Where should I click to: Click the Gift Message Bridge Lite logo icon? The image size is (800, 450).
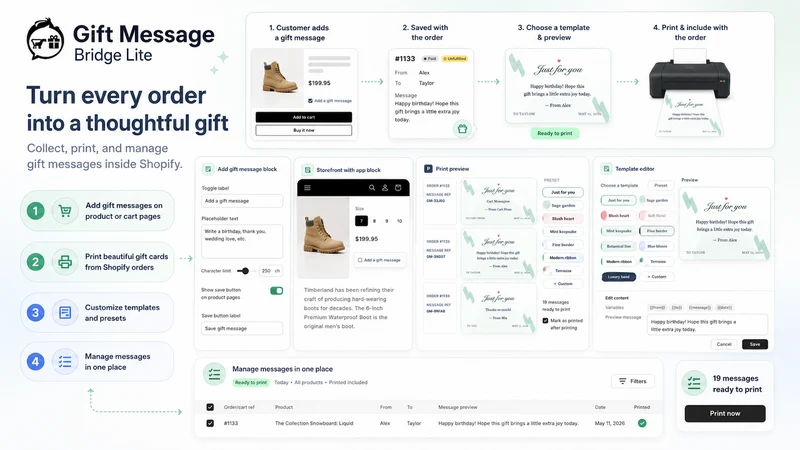[45, 40]
